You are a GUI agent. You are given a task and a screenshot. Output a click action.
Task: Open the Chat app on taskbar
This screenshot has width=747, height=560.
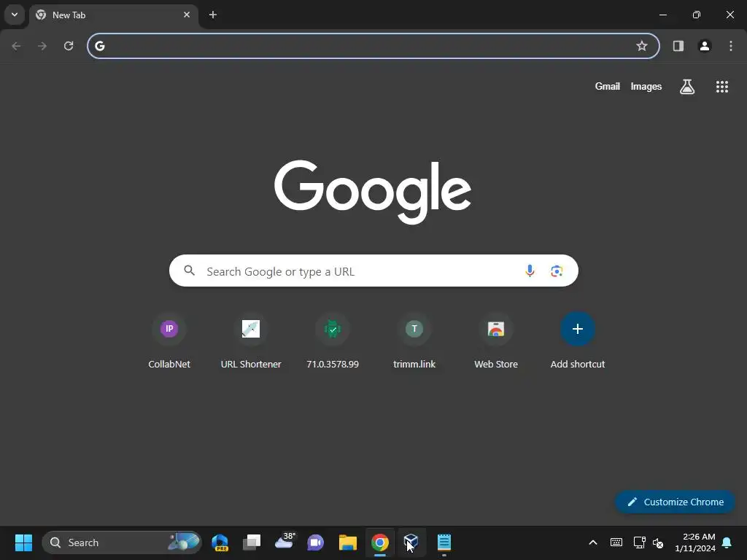[315, 542]
